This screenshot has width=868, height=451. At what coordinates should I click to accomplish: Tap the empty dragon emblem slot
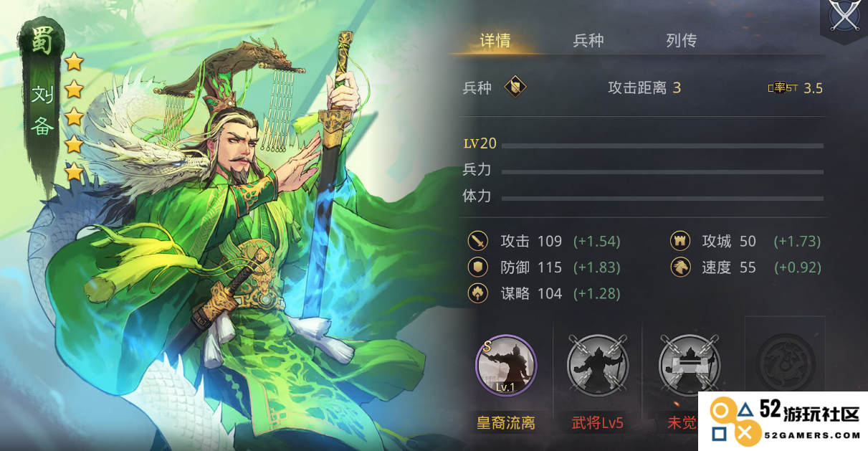[786, 360]
